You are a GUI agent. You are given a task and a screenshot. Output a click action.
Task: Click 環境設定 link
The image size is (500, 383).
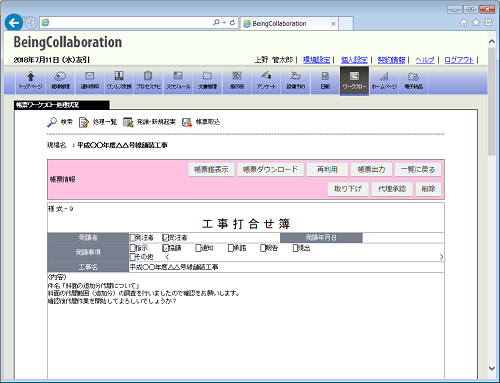pos(316,60)
